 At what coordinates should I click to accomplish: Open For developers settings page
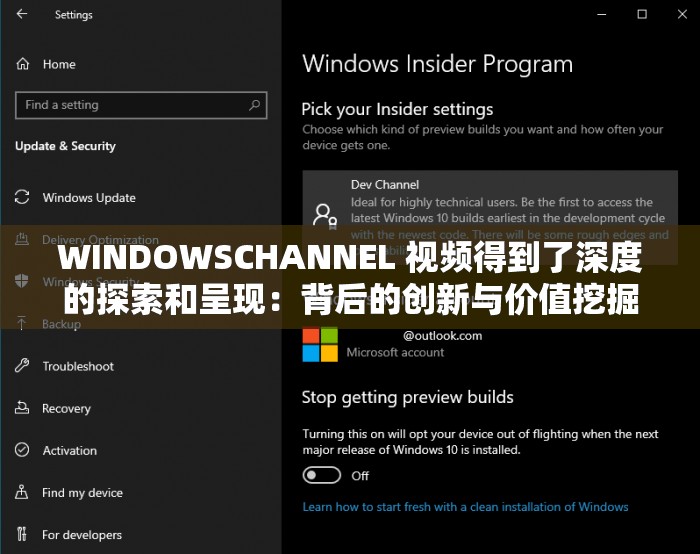pyautogui.click(x=82, y=535)
